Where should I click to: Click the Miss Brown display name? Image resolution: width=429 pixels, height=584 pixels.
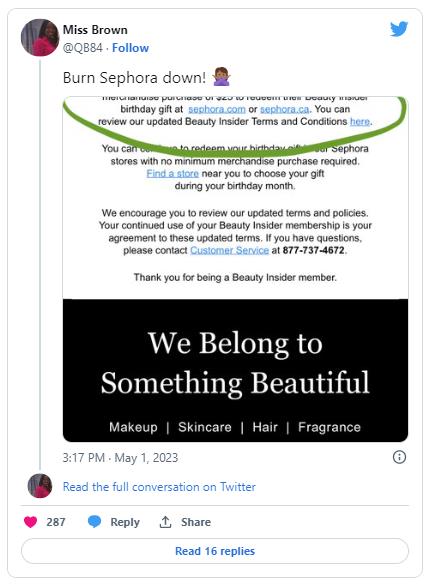[x=95, y=30]
